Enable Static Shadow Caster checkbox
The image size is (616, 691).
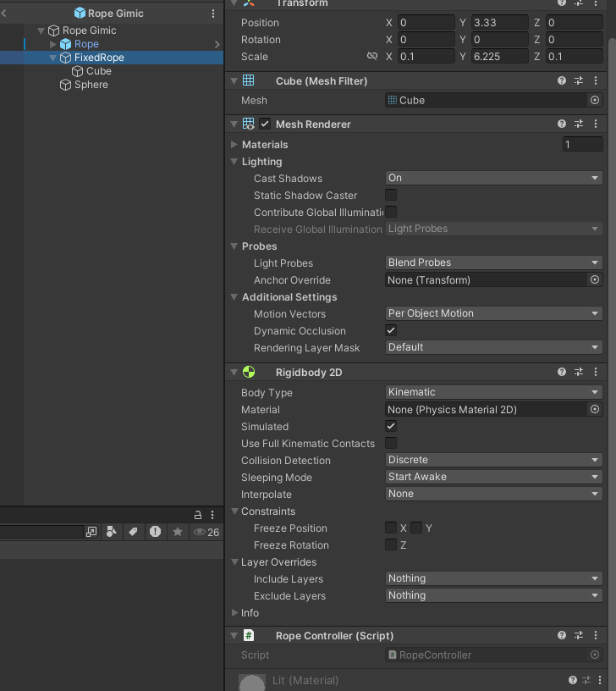(x=391, y=195)
